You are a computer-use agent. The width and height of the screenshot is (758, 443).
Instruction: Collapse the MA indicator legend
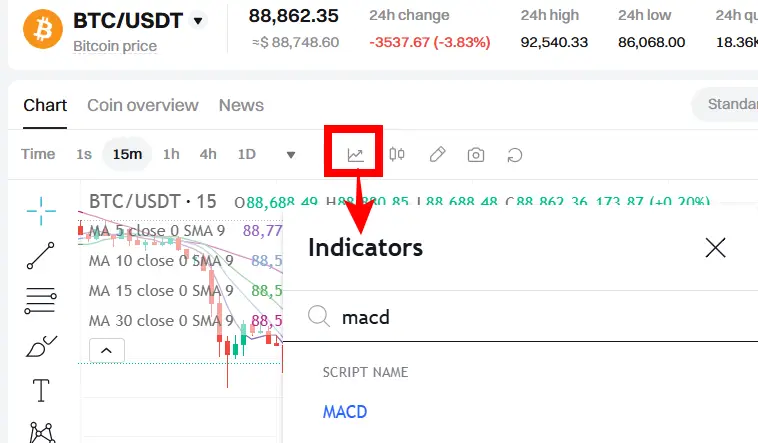[x=107, y=350]
